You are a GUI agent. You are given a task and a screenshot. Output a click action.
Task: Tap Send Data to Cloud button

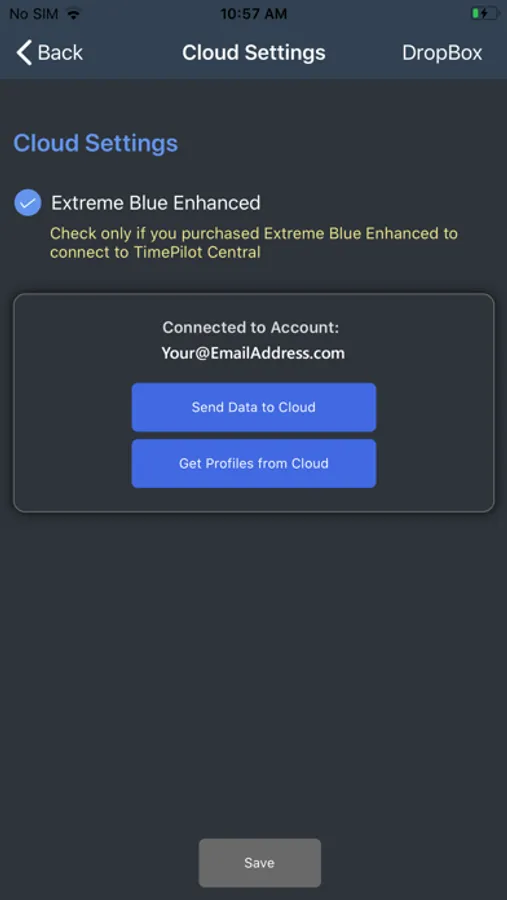coord(254,407)
